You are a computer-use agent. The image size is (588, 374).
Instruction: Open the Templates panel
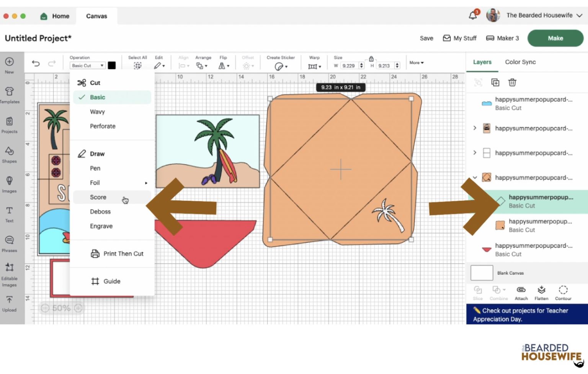click(x=9, y=95)
